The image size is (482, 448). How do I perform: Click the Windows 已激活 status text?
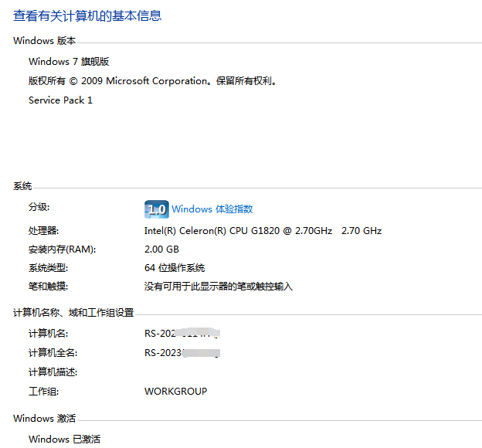(65, 439)
